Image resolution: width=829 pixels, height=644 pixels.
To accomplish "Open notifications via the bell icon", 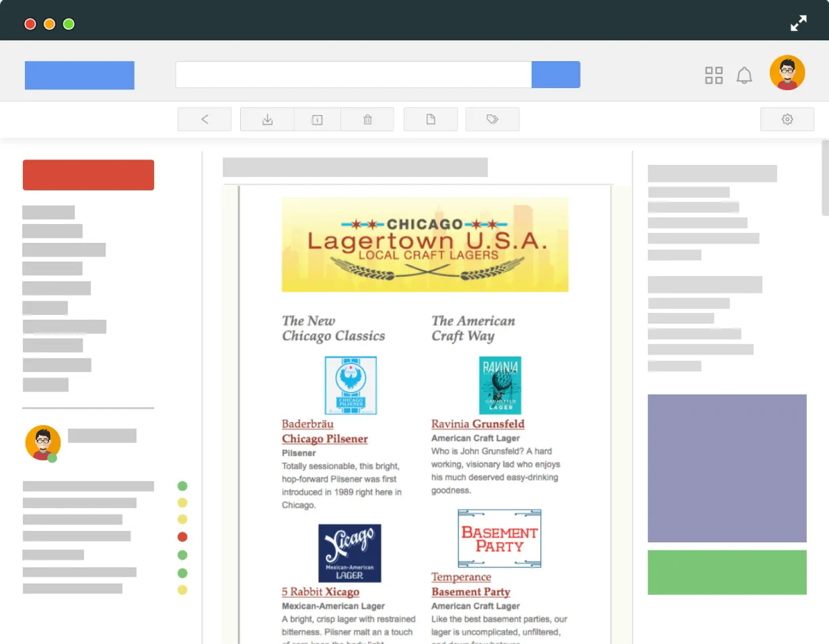I will click(x=744, y=75).
